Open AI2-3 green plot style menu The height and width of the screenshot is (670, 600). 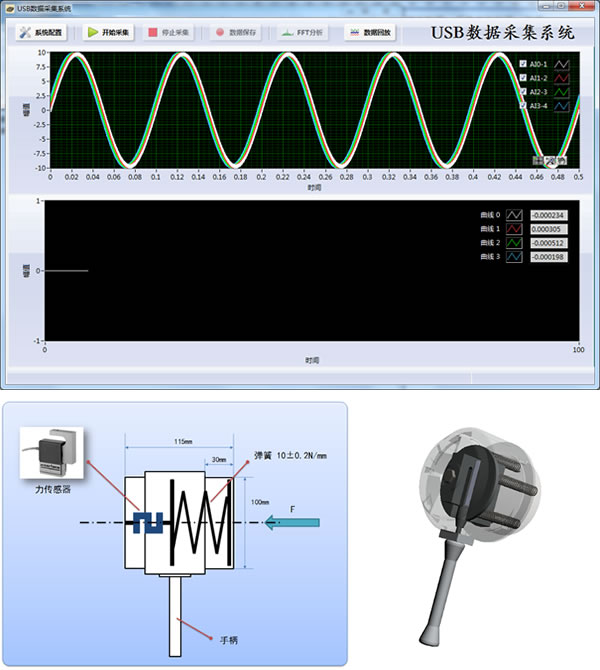562,91
